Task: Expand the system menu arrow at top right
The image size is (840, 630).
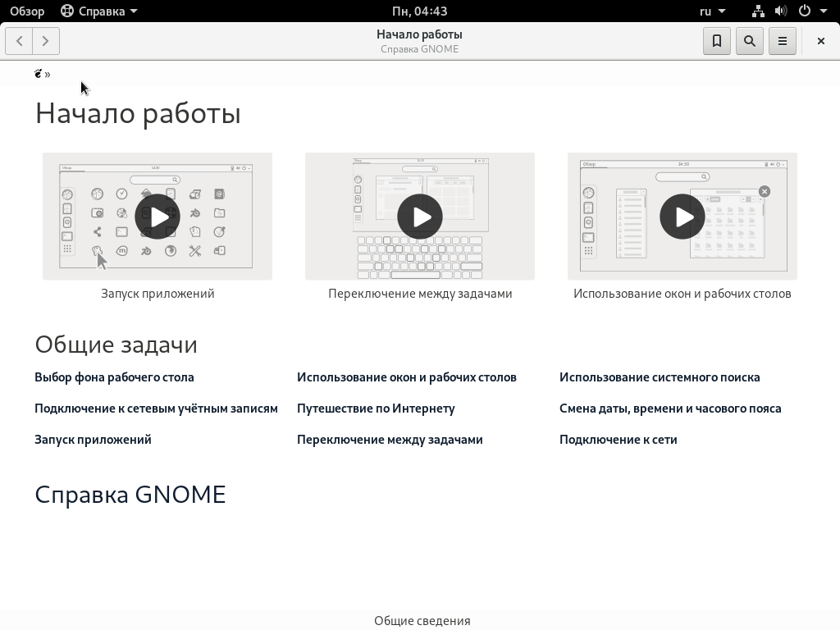Action: pyautogui.click(x=824, y=11)
